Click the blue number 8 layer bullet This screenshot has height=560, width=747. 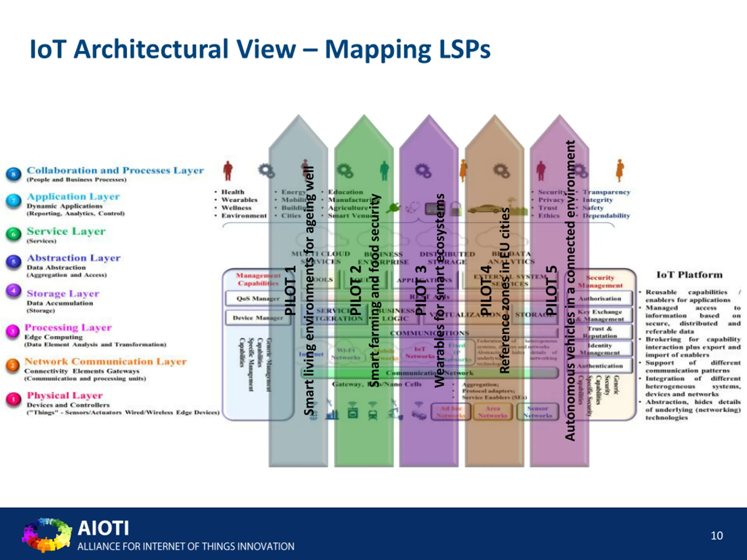pyautogui.click(x=14, y=174)
